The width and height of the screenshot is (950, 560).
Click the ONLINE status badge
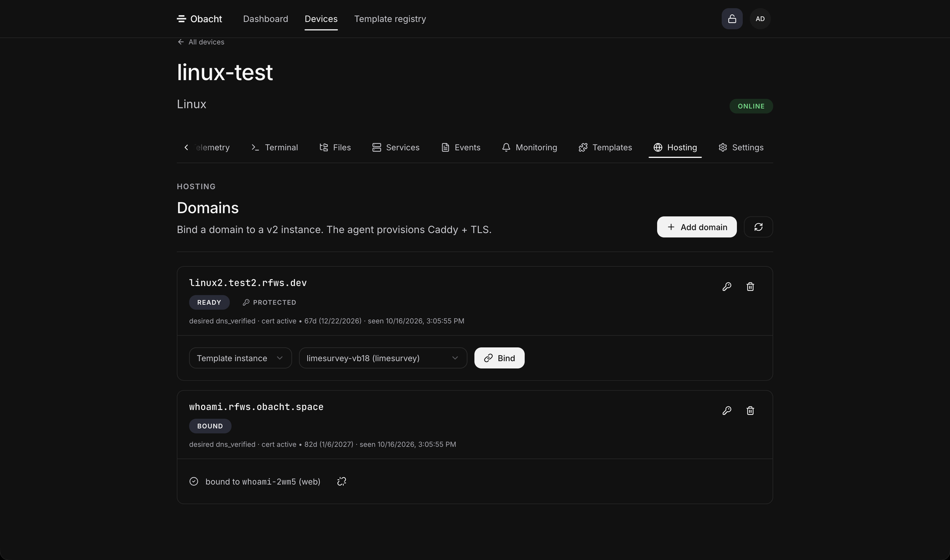pos(751,106)
